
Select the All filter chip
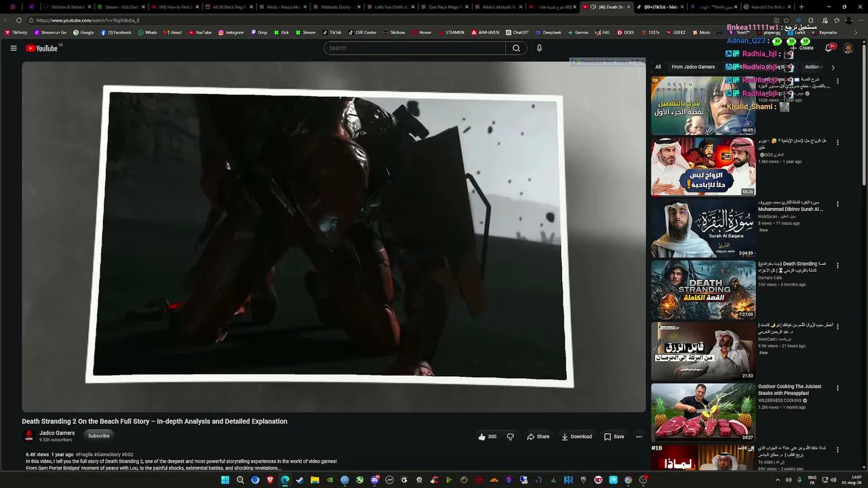658,67
